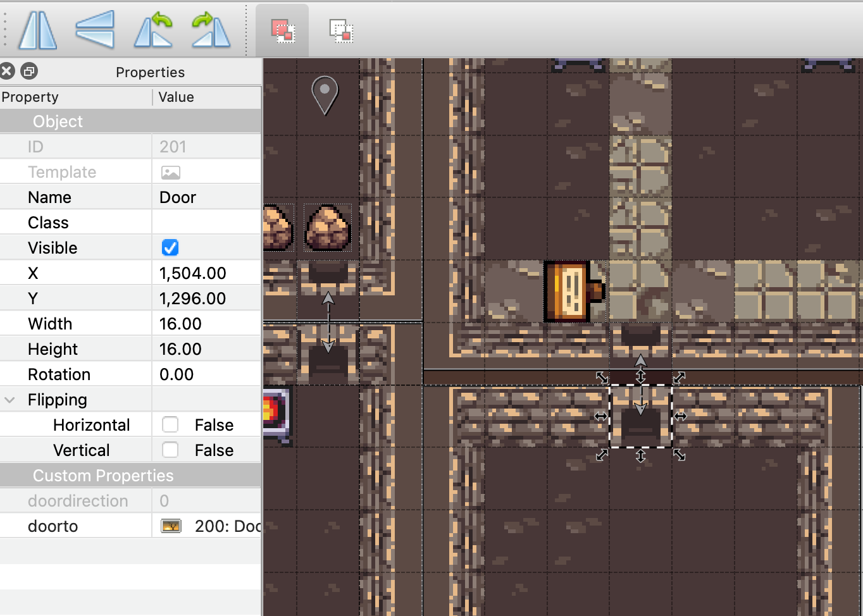The width and height of the screenshot is (863, 616).
Task: Click the Property column header
Action: pos(30,97)
